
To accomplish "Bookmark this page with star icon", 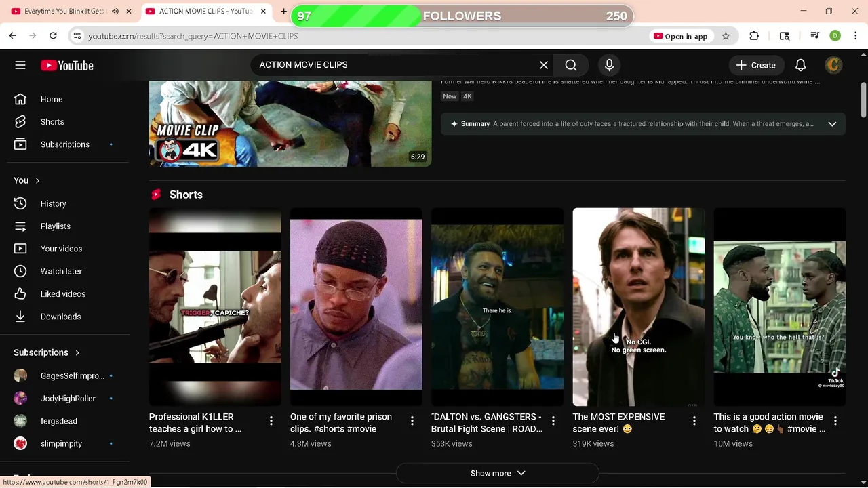I will click(x=726, y=36).
